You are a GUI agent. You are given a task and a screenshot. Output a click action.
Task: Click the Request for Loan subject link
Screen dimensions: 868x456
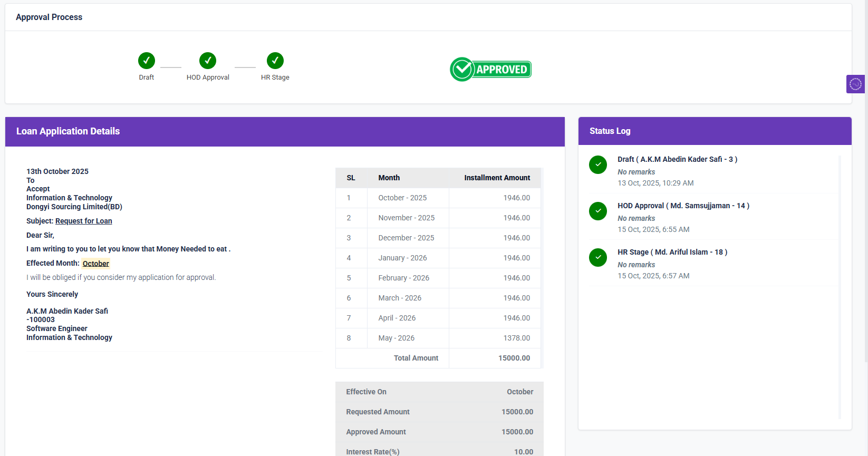click(83, 221)
